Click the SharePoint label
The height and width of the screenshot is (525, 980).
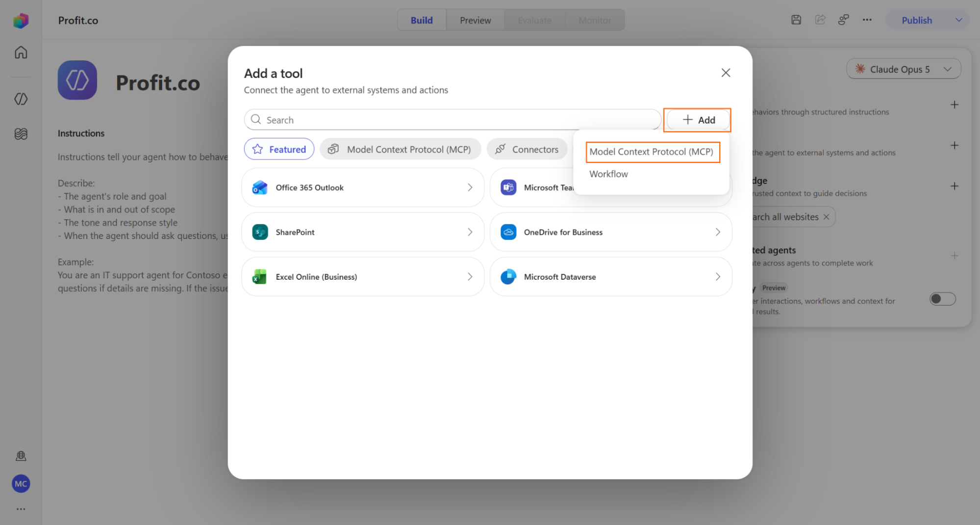click(295, 232)
